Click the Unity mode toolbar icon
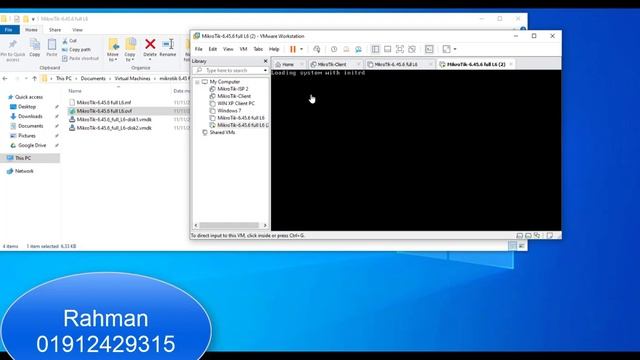Image resolution: width=640 pixels, height=360 pixels. pyautogui.click(x=412, y=49)
